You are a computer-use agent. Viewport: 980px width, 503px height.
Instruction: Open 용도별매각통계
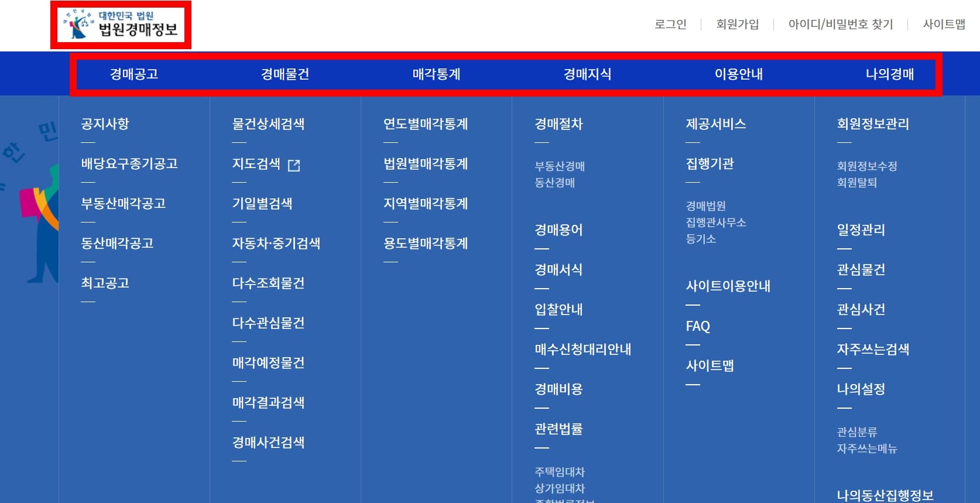pos(426,243)
